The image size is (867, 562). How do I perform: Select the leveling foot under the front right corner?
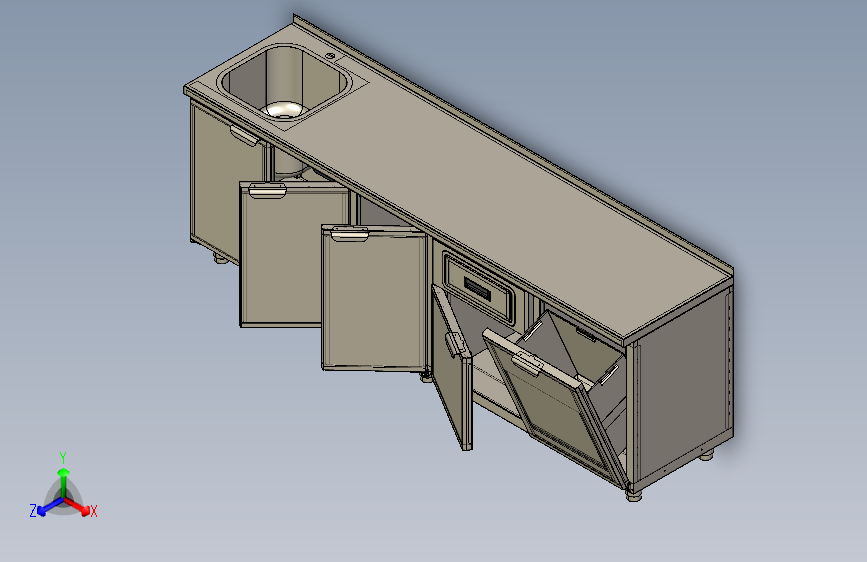click(635, 495)
